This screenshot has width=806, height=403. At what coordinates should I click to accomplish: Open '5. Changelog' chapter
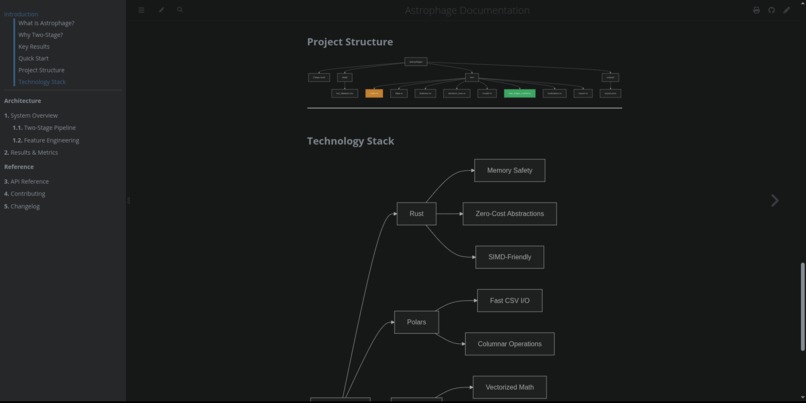pos(22,206)
